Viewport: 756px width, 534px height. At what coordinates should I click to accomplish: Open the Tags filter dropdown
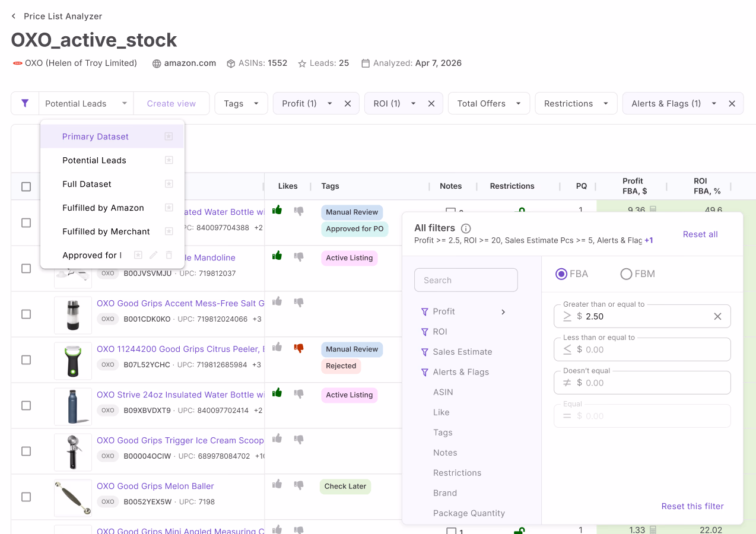pyautogui.click(x=241, y=103)
